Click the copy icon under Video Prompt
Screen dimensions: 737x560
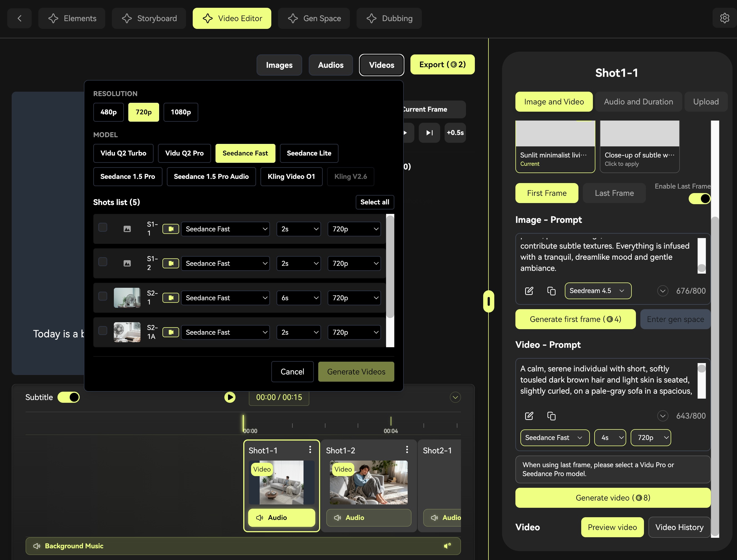(x=552, y=416)
